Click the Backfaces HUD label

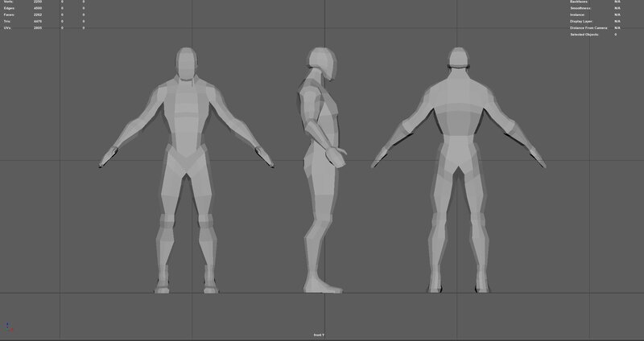coord(580,2)
